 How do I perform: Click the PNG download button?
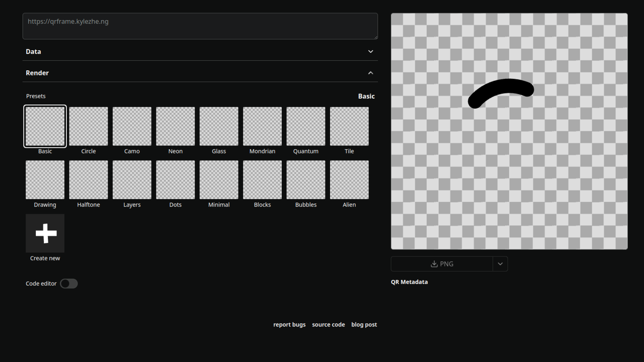click(x=442, y=264)
